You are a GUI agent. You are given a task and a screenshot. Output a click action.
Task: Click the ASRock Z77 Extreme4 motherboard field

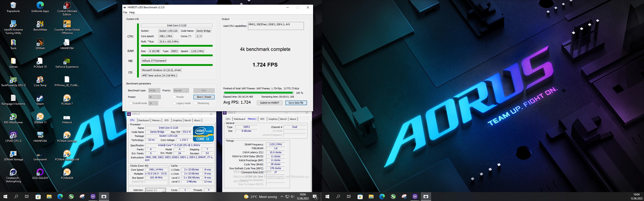point(154,61)
